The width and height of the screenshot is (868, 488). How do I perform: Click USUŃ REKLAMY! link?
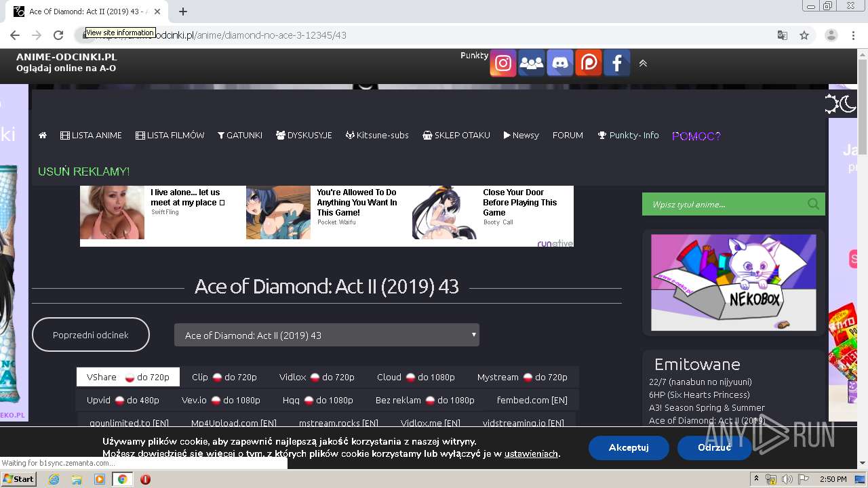[83, 171]
